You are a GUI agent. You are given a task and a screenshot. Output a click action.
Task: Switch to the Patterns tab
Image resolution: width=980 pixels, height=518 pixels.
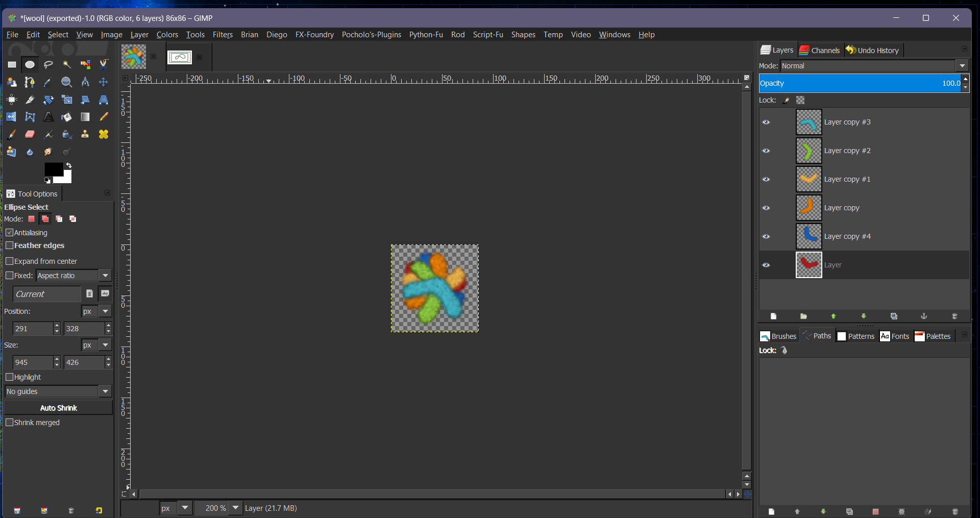(856, 336)
